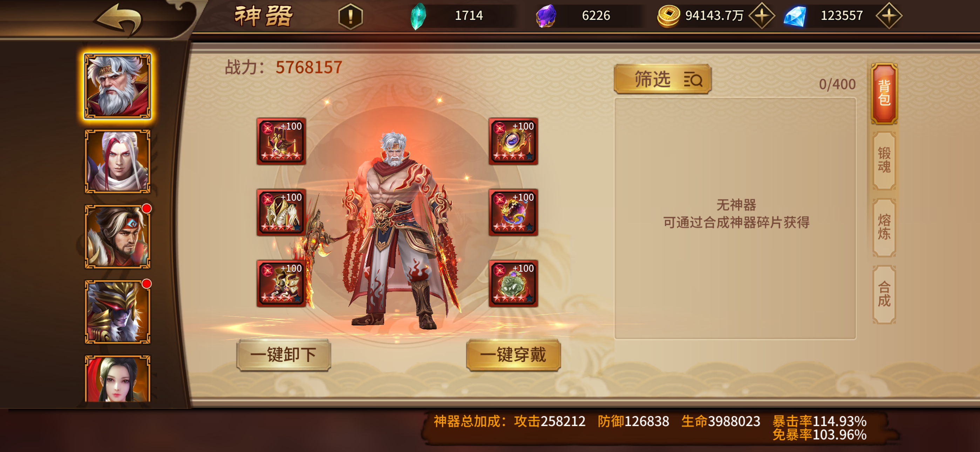
Task: Select the golden helmet artifact slot
Action: (x=281, y=283)
